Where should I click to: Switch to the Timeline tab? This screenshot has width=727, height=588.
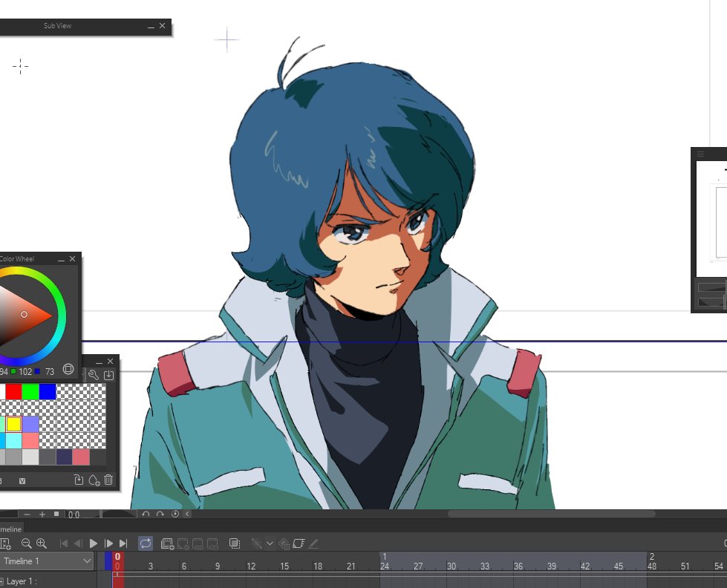coord(10,529)
